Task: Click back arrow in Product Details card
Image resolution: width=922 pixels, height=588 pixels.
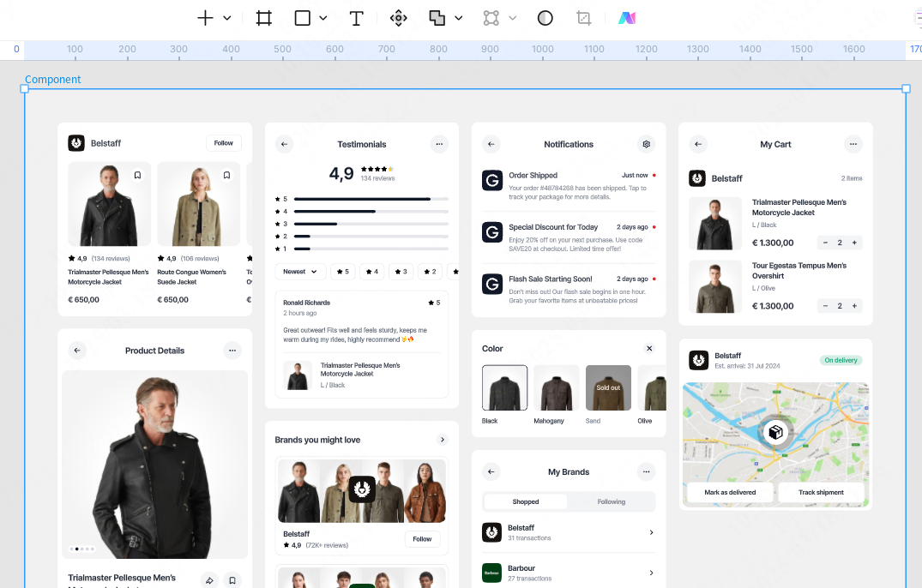Action: [77, 350]
